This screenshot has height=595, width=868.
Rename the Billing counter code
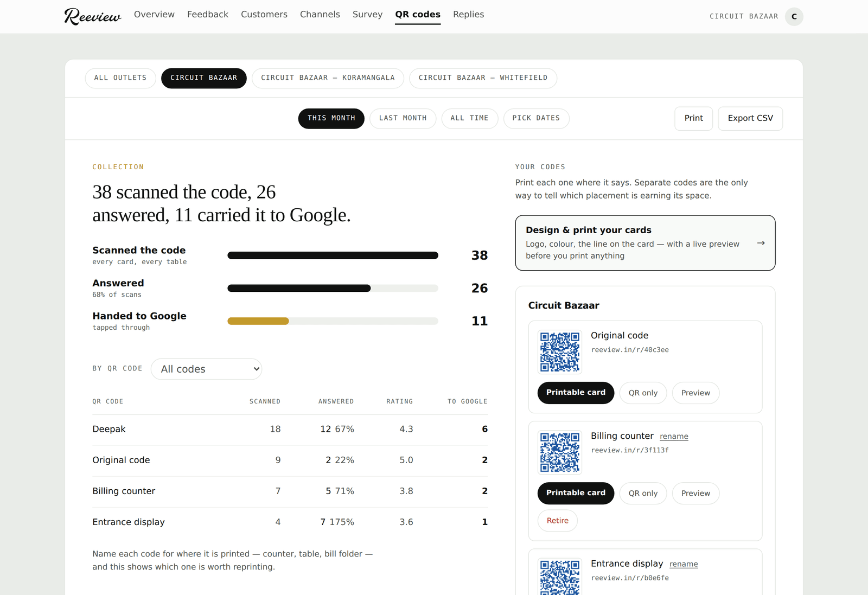point(674,437)
